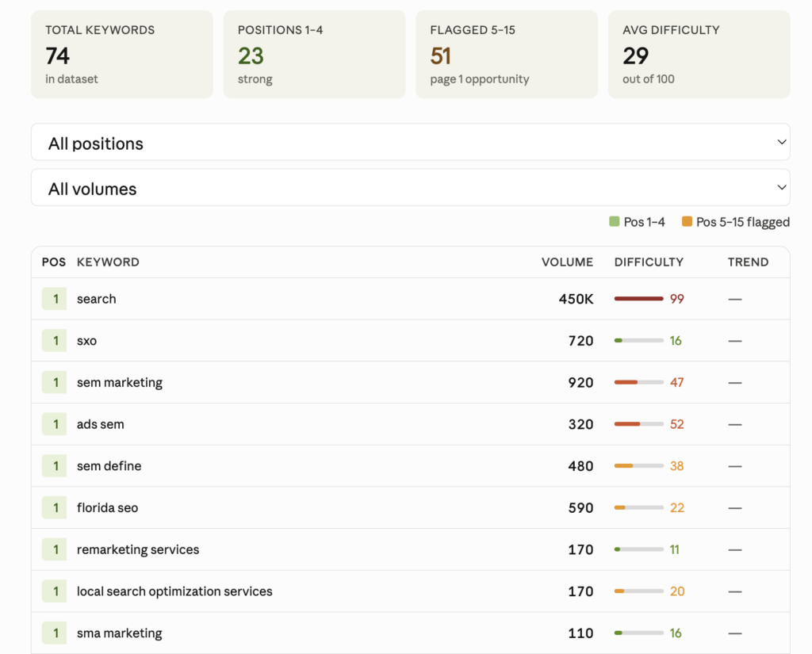
Task: Click difficulty score 20
Action: point(677,591)
